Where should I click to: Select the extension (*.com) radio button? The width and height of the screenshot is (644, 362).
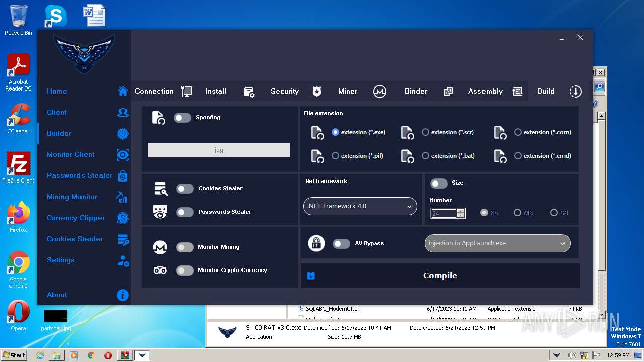pyautogui.click(x=518, y=132)
